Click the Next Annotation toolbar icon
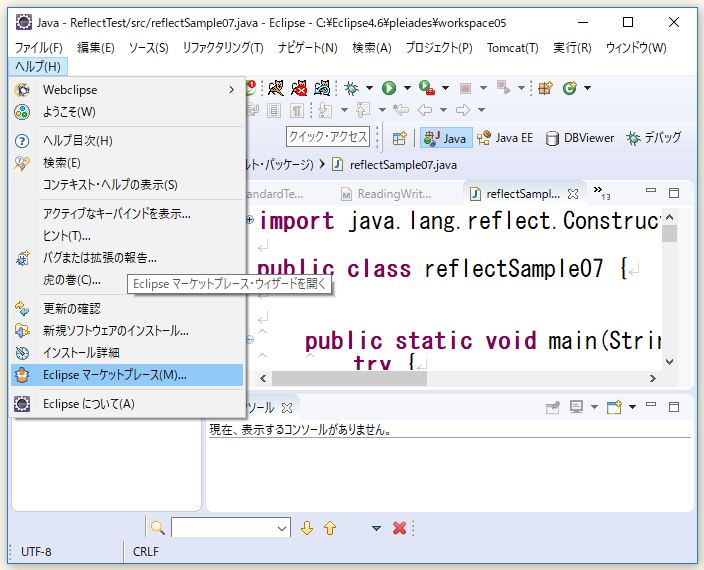This screenshot has height=570, width=704. click(x=324, y=110)
